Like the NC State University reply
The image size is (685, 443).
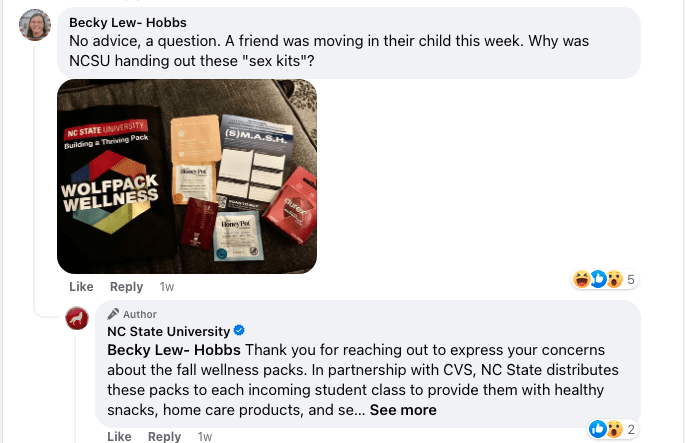tap(119, 437)
